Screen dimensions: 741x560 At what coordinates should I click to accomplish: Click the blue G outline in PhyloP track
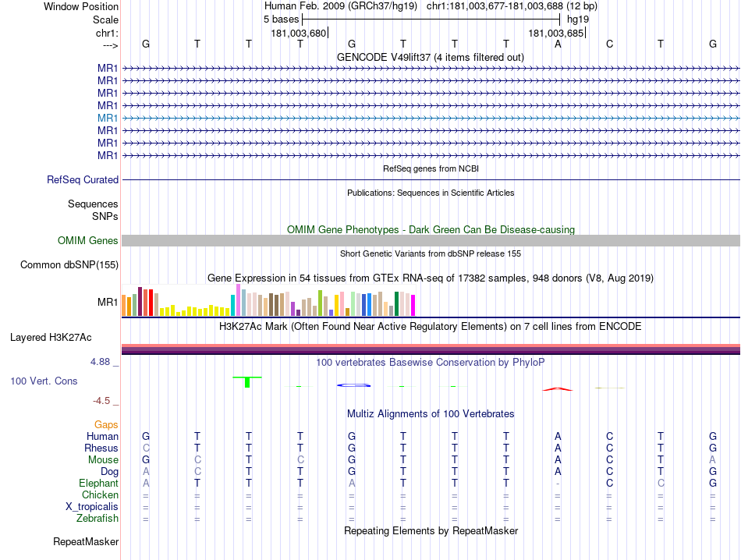point(353,385)
